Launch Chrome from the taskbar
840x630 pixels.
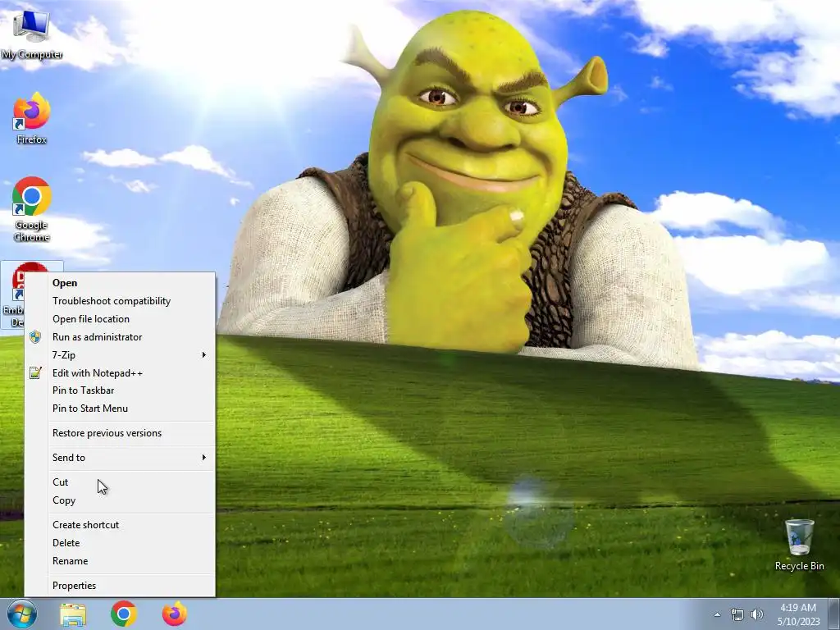(124, 614)
